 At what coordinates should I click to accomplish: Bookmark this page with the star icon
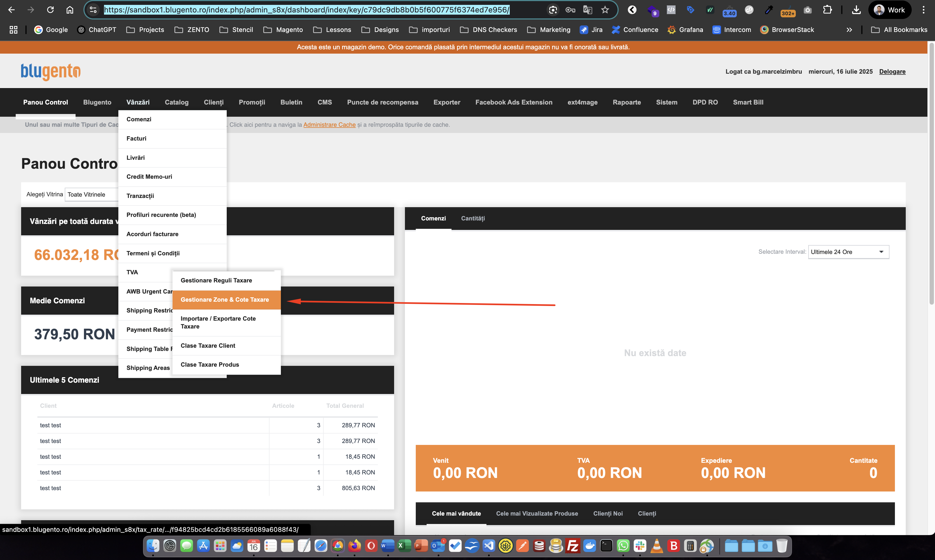(605, 10)
